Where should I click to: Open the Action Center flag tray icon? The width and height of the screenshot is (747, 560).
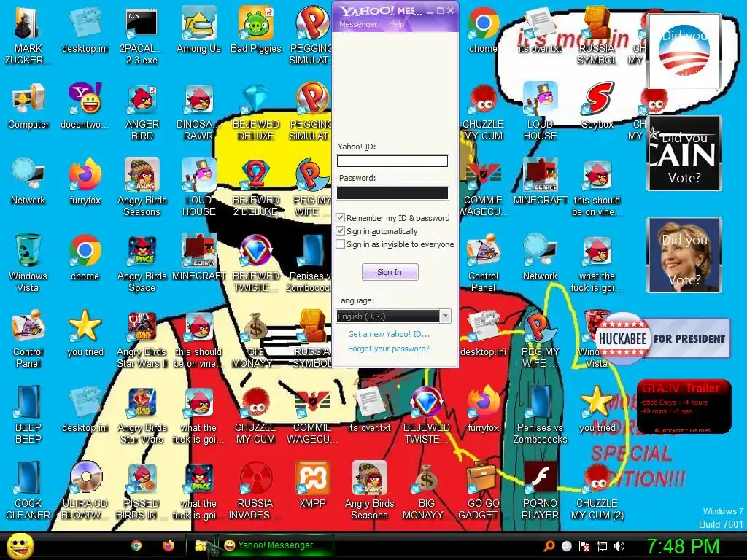click(x=584, y=546)
